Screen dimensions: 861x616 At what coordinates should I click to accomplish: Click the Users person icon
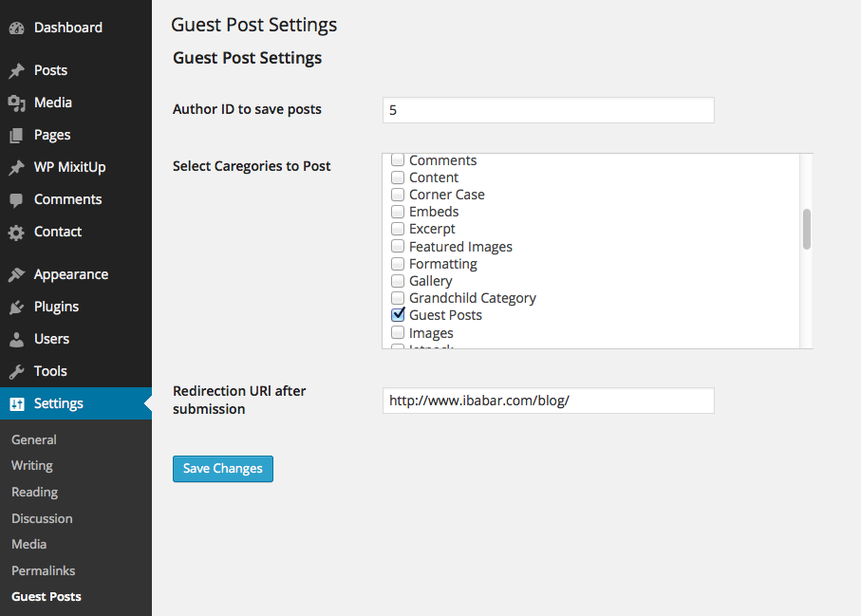(16, 340)
